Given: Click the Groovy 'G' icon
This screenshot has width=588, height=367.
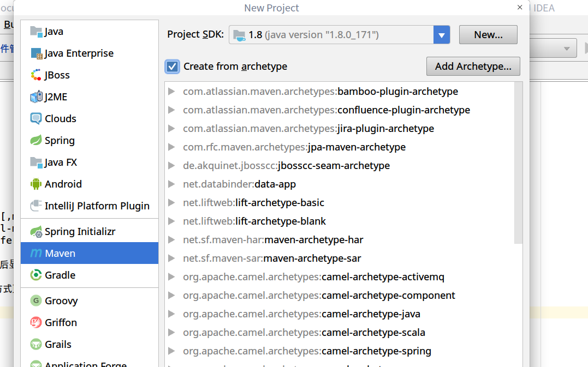Looking at the screenshot, I should point(36,300).
